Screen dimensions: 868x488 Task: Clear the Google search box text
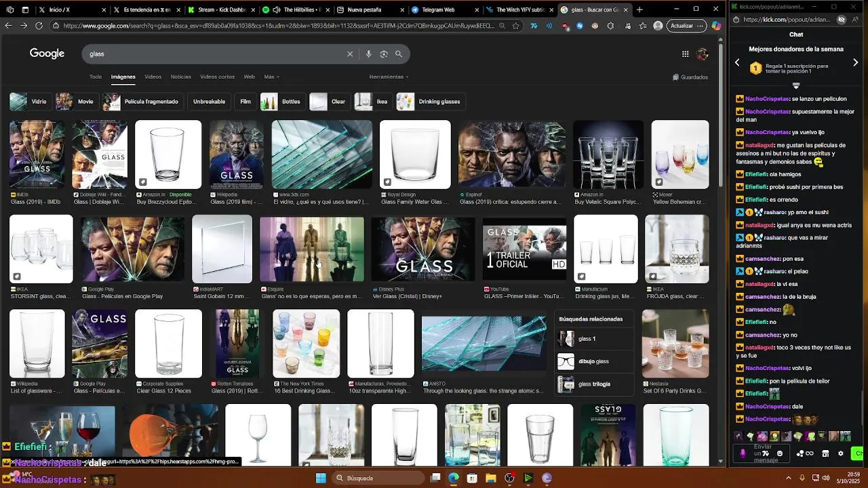pyautogui.click(x=350, y=54)
